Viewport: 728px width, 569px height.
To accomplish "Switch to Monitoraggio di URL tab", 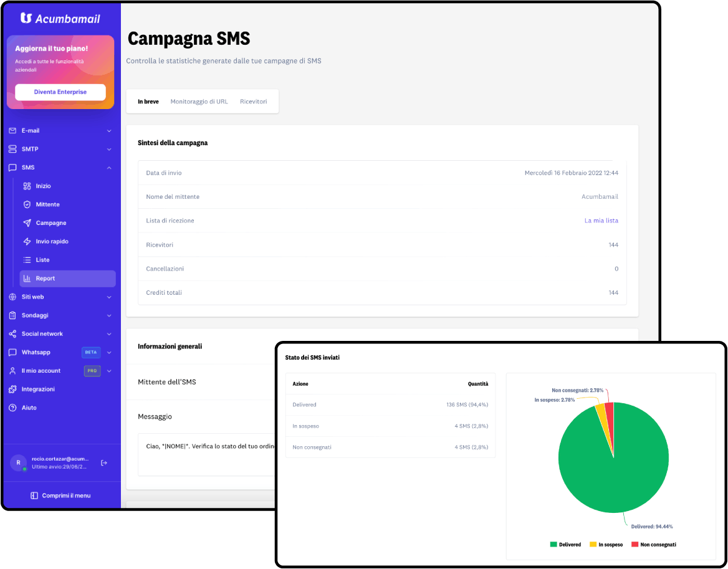I will tap(199, 102).
